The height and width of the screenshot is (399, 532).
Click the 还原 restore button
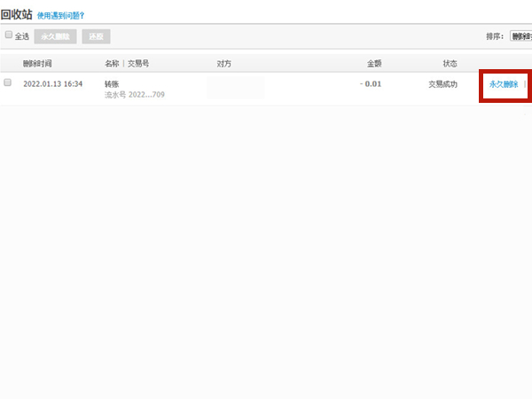coord(96,36)
